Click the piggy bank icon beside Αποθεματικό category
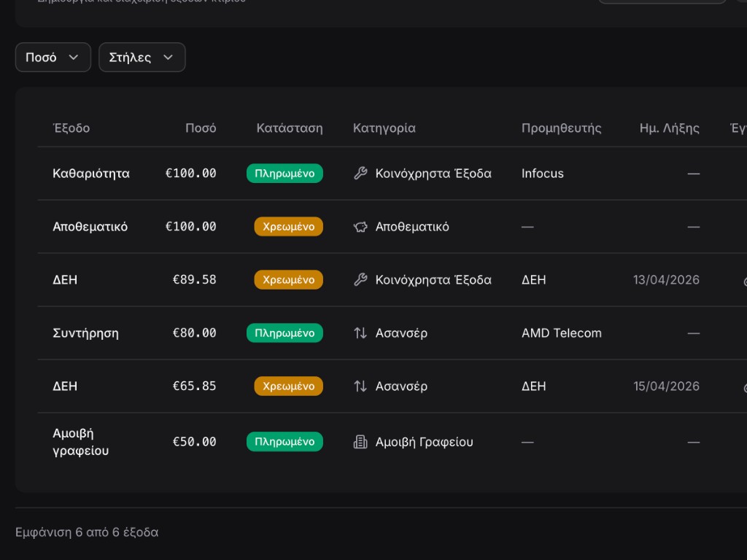The width and height of the screenshot is (747, 560). coord(360,227)
